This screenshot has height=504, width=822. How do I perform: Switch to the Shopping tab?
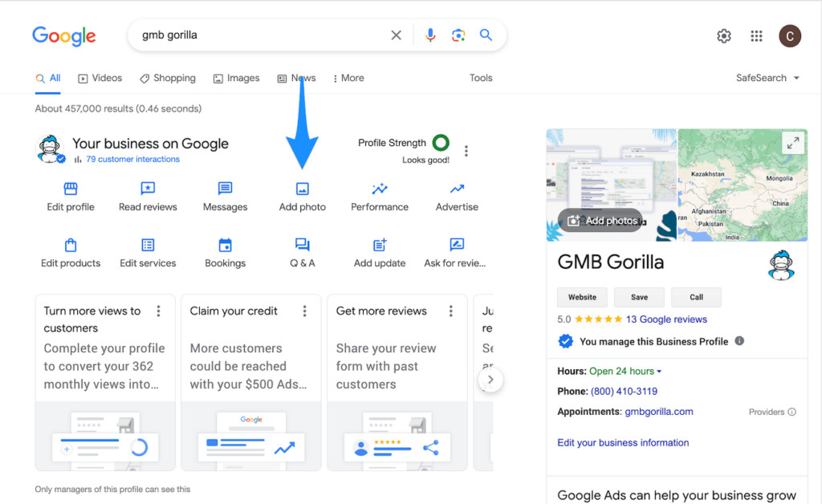pyautogui.click(x=168, y=78)
